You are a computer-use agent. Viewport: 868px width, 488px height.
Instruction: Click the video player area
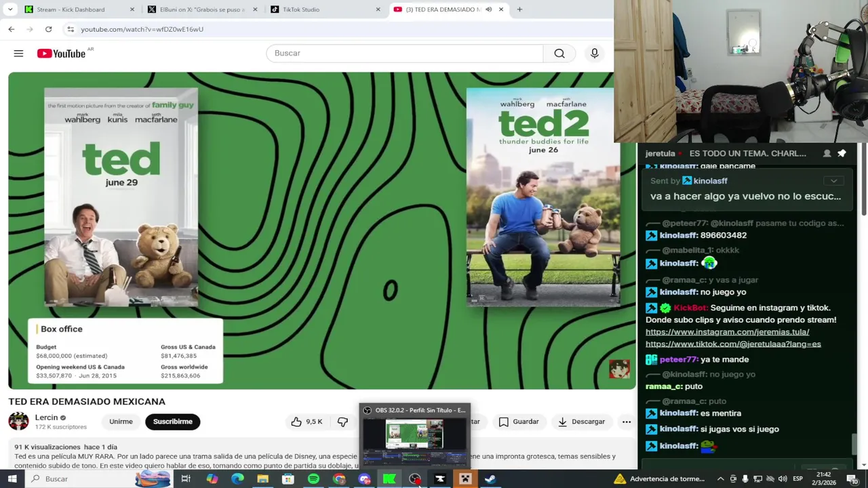click(x=322, y=230)
